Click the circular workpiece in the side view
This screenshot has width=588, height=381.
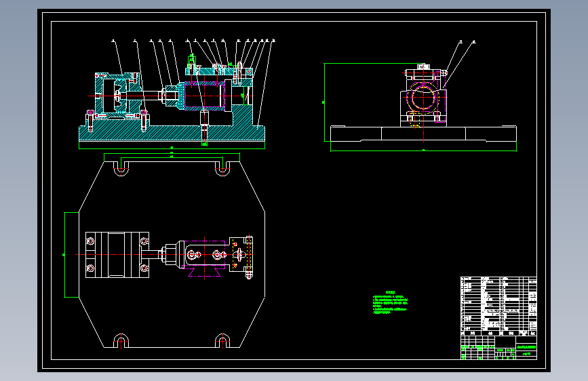[423, 98]
